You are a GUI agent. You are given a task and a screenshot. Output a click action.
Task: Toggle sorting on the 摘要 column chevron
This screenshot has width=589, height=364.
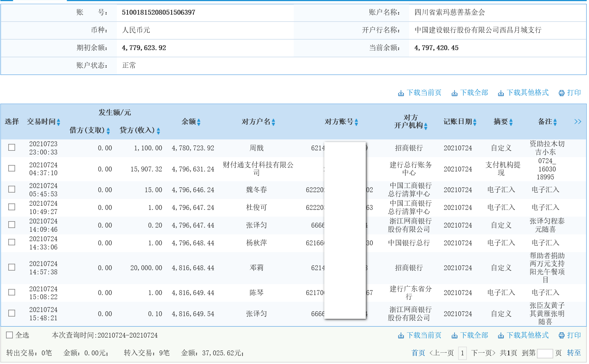pyautogui.click(x=511, y=122)
